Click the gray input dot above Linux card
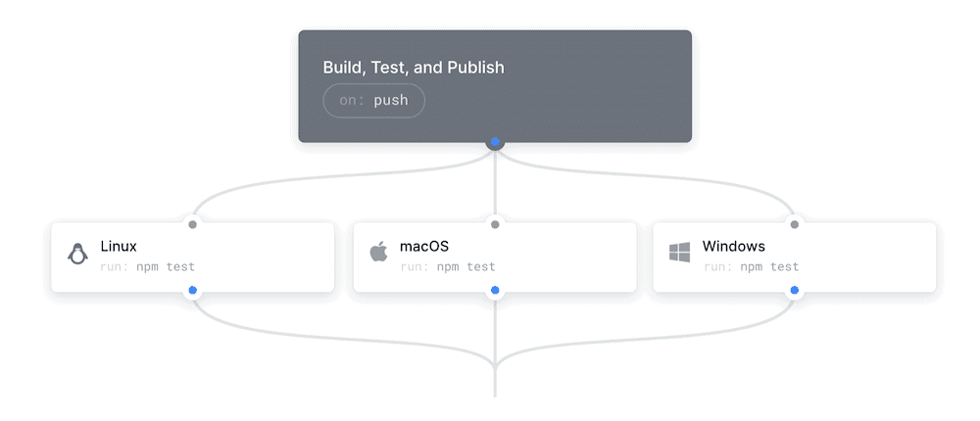 click(x=192, y=224)
